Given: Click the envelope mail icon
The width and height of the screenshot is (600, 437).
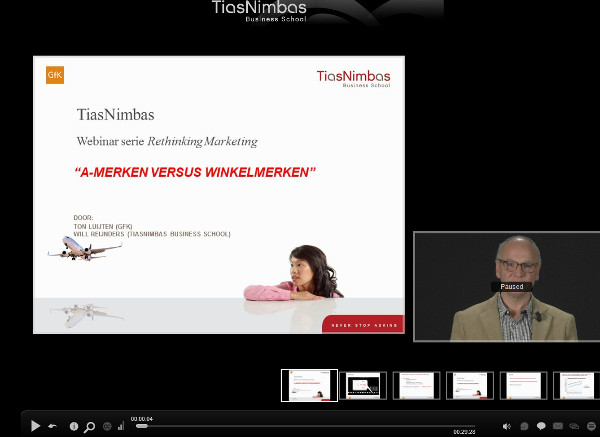Looking at the screenshot, I should point(558,426).
